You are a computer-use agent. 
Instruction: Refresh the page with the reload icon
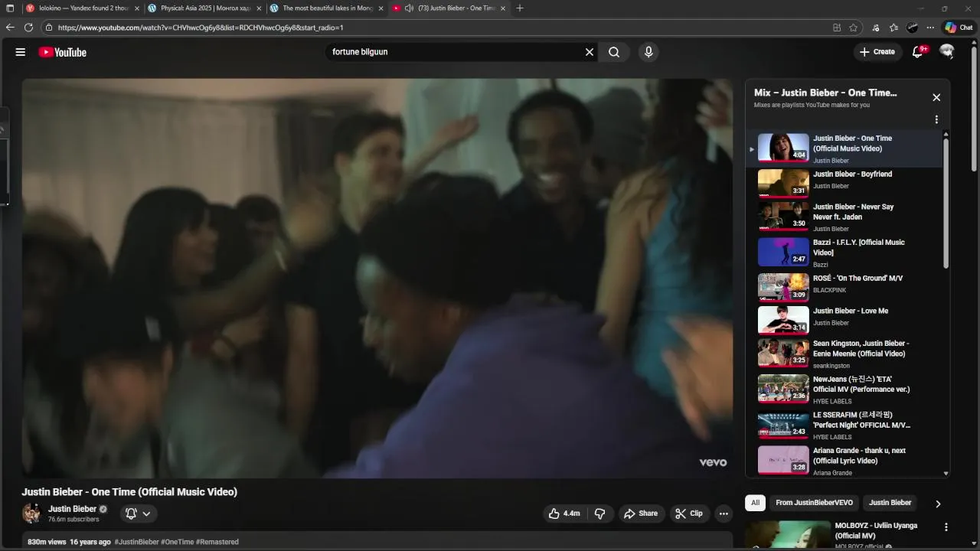click(28, 28)
